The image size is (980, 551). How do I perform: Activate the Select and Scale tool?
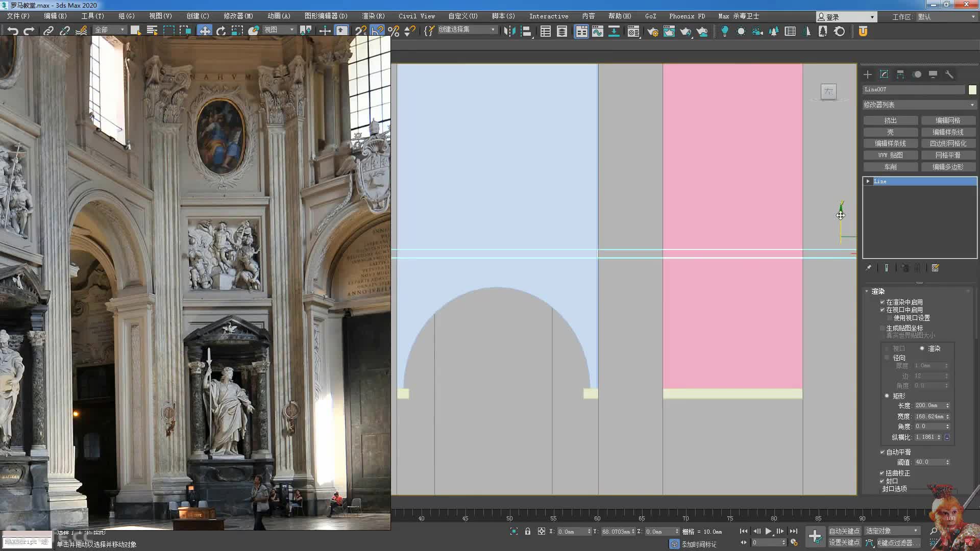[237, 31]
